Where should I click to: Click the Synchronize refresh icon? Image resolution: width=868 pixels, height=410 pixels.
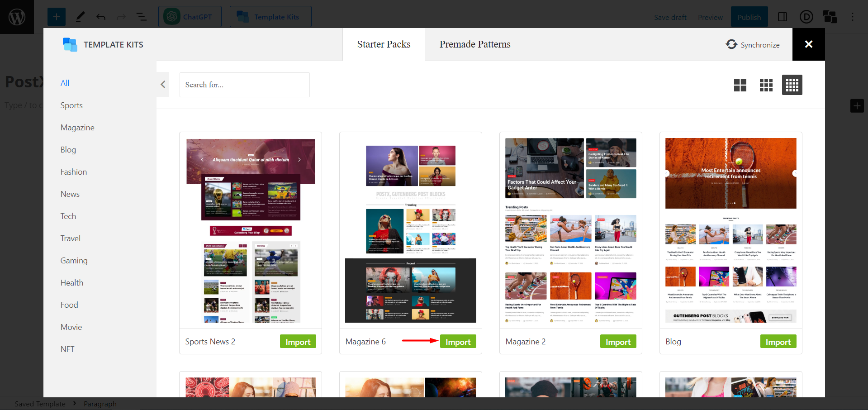[x=731, y=44]
